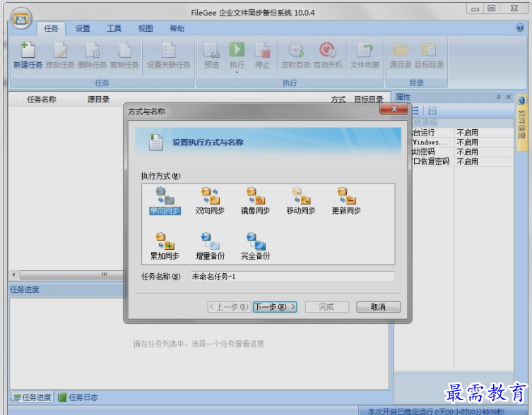Image resolution: width=532 pixels, height=415 pixels.
Task: Click the File Restore (文件恢复) icon
Action: pos(365,55)
